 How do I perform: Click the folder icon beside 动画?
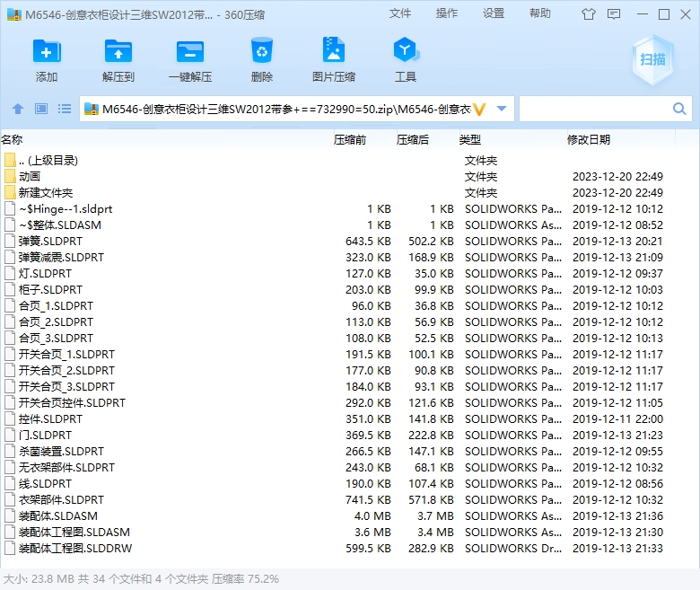tap(10, 176)
